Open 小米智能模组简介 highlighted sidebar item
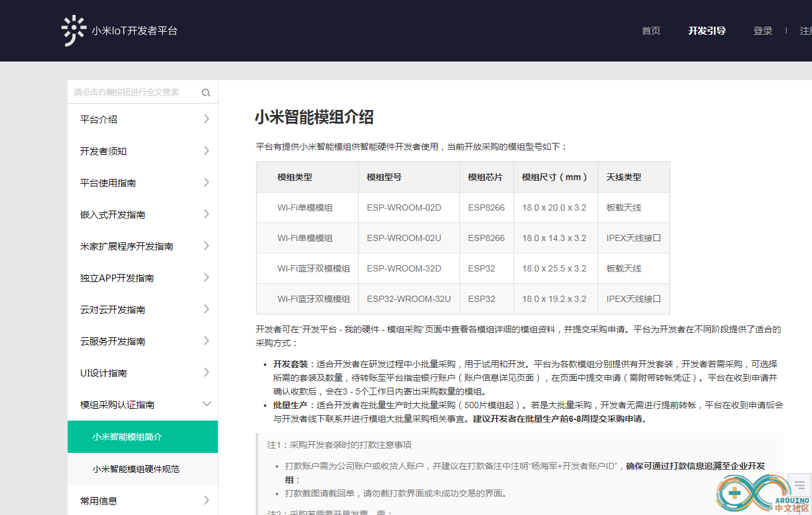This screenshot has width=812, height=515. 143,437
